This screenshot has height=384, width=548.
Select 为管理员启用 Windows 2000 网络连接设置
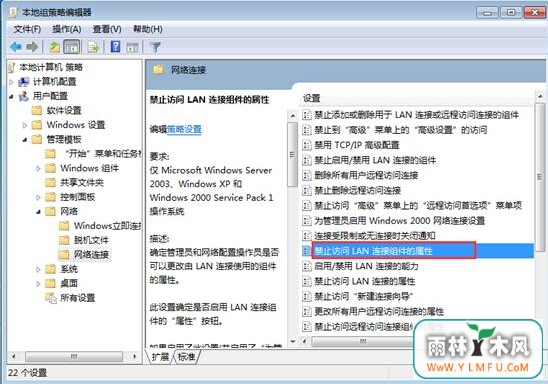click(x=394, y=220)
